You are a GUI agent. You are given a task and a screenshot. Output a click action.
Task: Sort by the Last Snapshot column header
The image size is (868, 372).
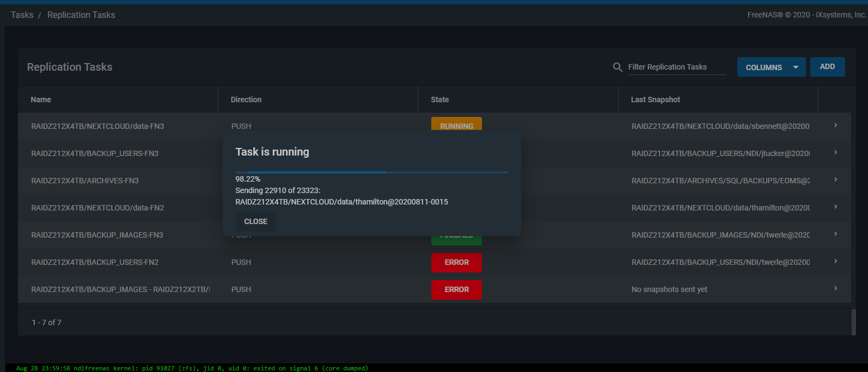(x=656, y=100)
